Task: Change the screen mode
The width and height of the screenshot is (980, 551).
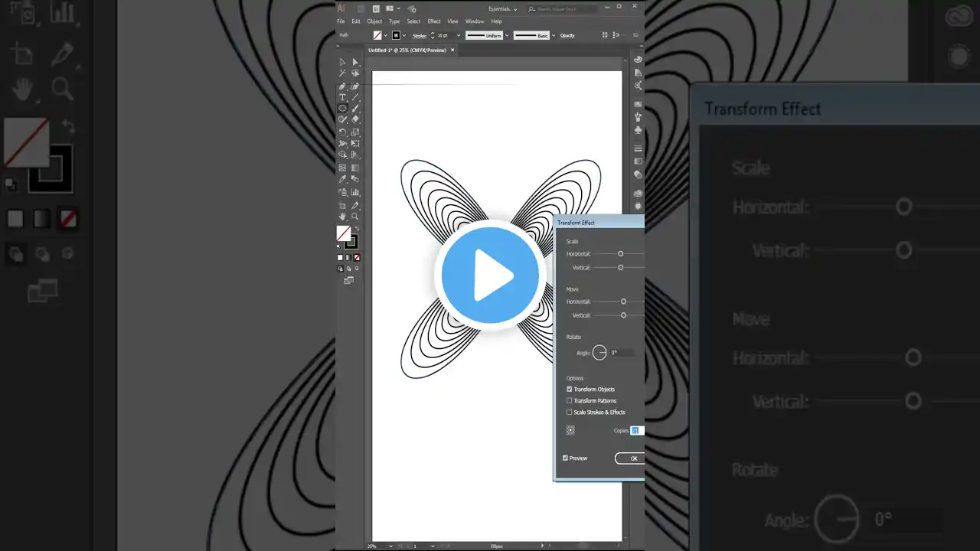Action: (348, 281)
